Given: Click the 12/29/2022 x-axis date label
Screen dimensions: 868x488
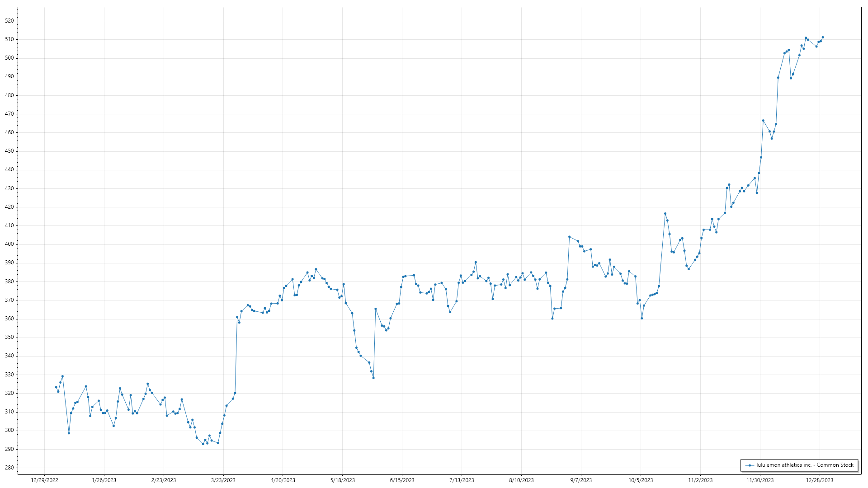Looking at the screenshot, I should [x=44, y=480].
